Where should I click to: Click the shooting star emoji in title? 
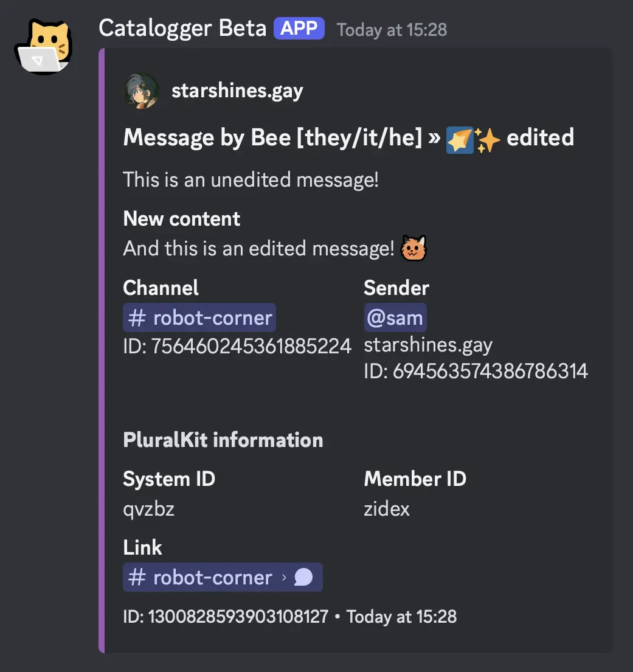point(460,138)
